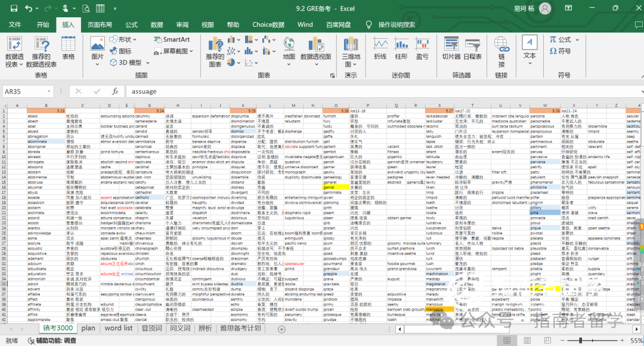Click the 辅助功能: 调查 status bar button

[52, 341]
